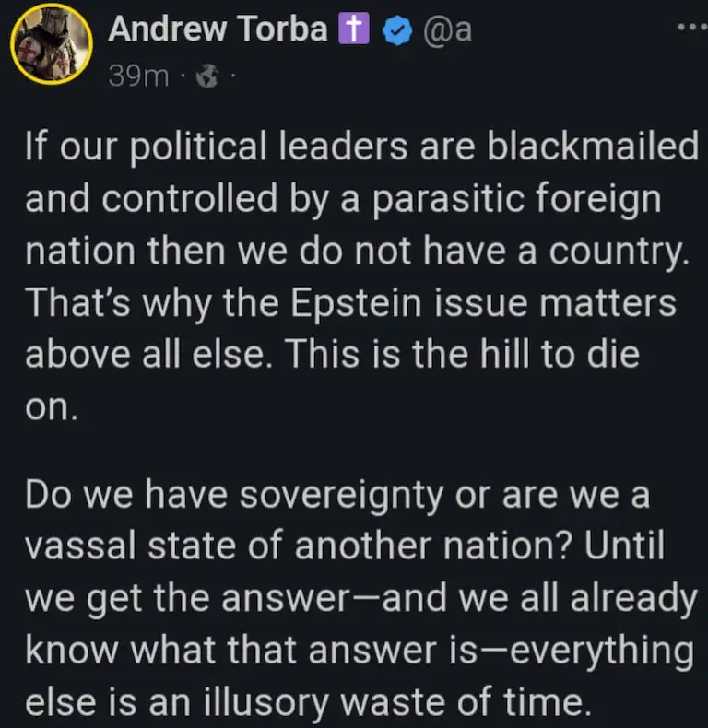
Task: Click the 39m post timestamp
Action: tap(138, 76)
